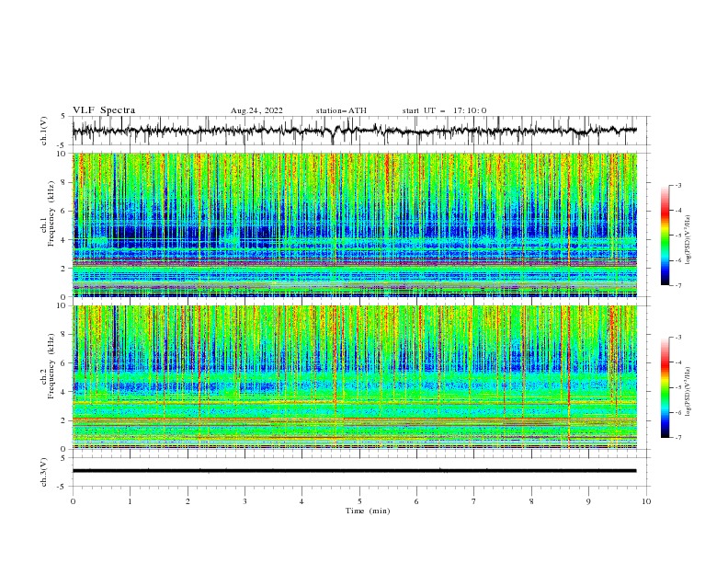The height and width of the screenshot is (563, 728).
Task: Click the '5' tick on ch.1(V) axis
Action: click(x=63, y=116)
